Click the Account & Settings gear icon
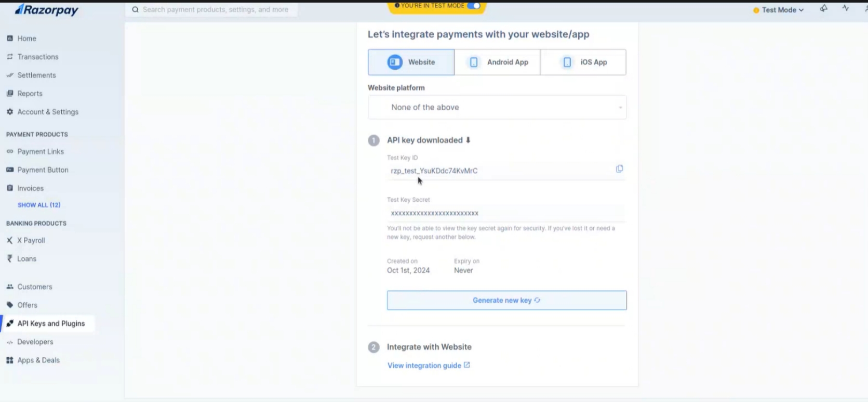The image size is (868, 402). click(x=10, y=112)
